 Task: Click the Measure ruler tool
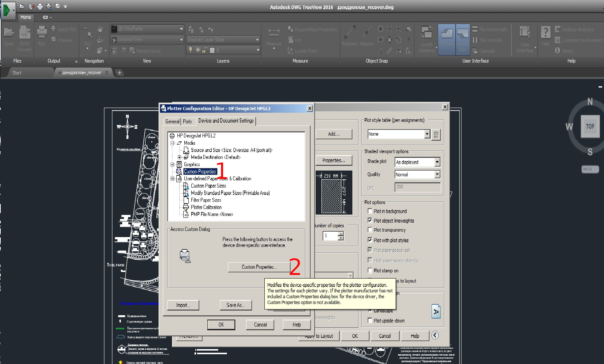(x=273, y=36)
